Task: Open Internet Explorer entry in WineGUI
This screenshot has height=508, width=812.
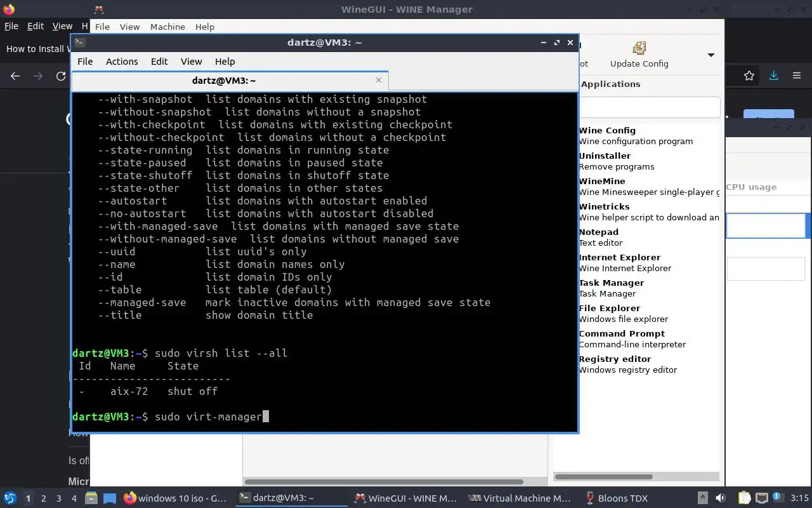Action: (649, 263)
